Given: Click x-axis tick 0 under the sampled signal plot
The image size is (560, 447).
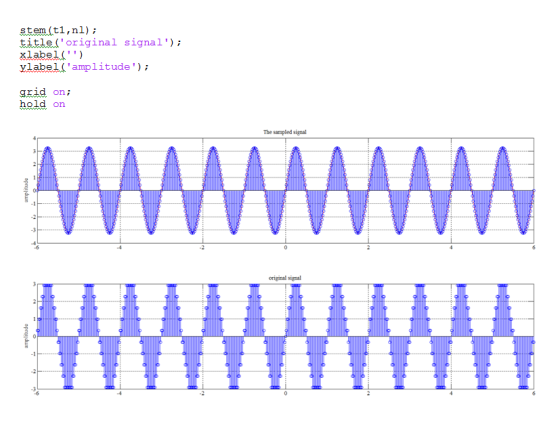Looking at the screenshot, I should (x=285, y=247).
